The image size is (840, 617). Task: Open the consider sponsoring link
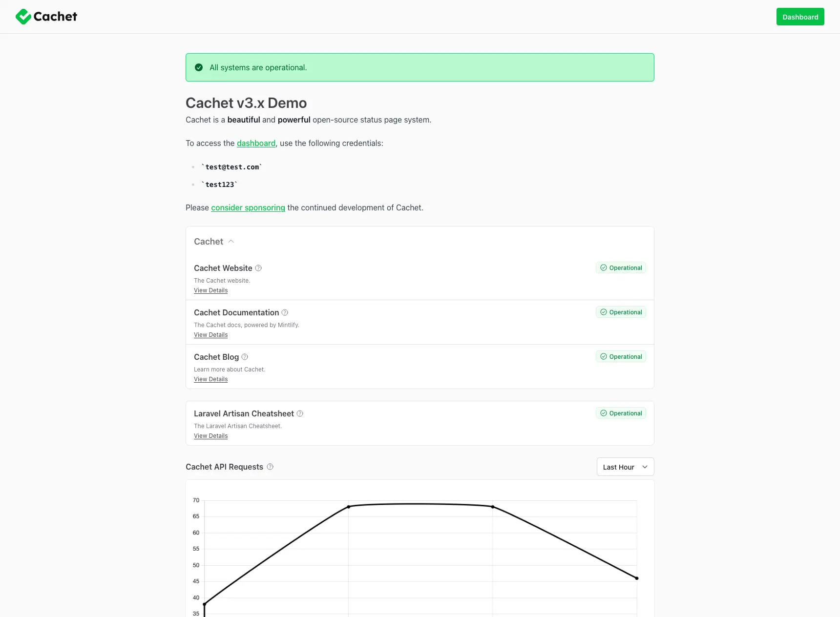[248, 207]
